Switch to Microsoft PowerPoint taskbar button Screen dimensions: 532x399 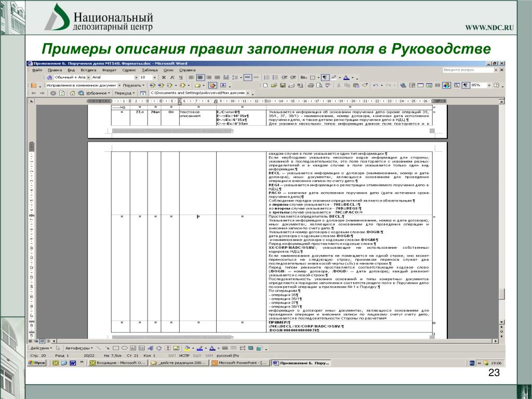(240, 363)
